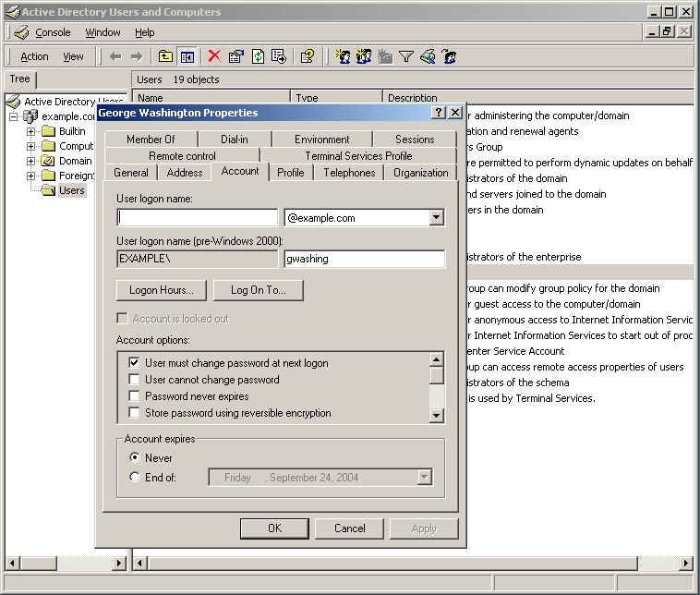The width and height of the screenshot is (700, 595).
Task: Click the Forward arrow toolbar icon
Action: click(x=137, y=56)
